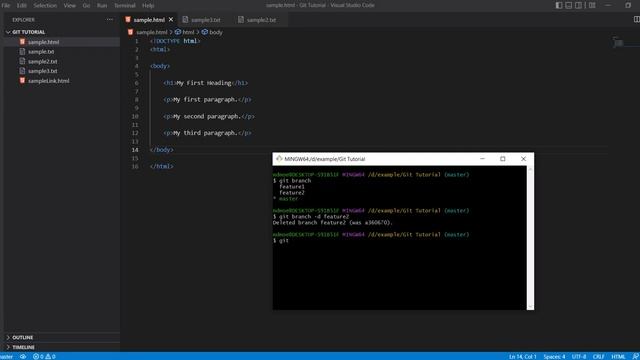
Task: Open the Selection menu
Action: click(45, 5)
